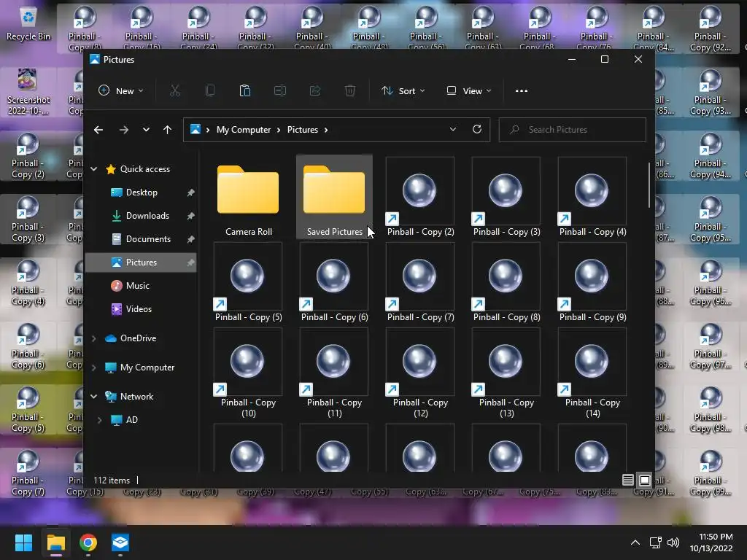This screenshot has height=560, width=747.
Task: Select Pinball - Copy (8) shortcut in Pictures window
Action: (506, 282)
